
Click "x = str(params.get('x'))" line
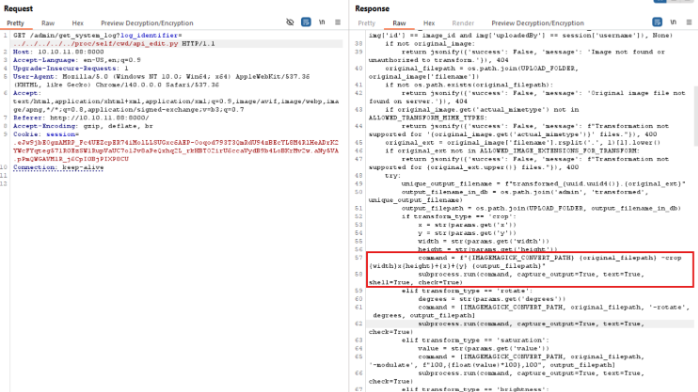(467, 225)
